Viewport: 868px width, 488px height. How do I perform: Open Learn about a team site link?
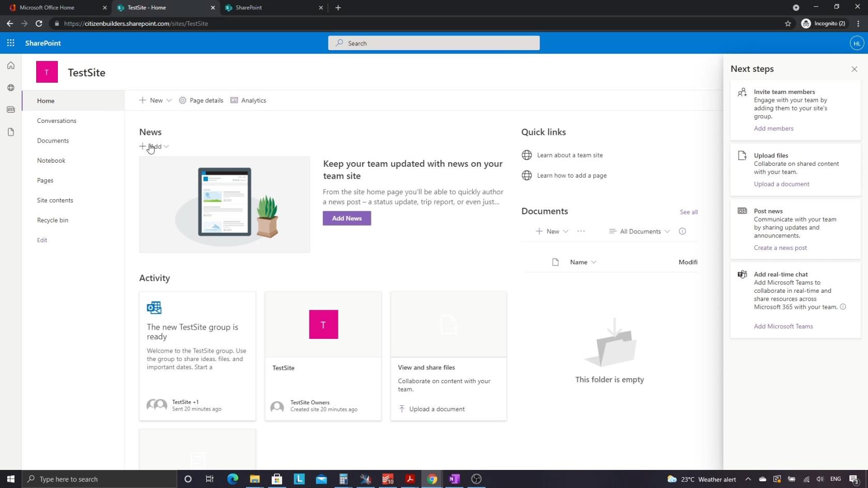[569, 155]
